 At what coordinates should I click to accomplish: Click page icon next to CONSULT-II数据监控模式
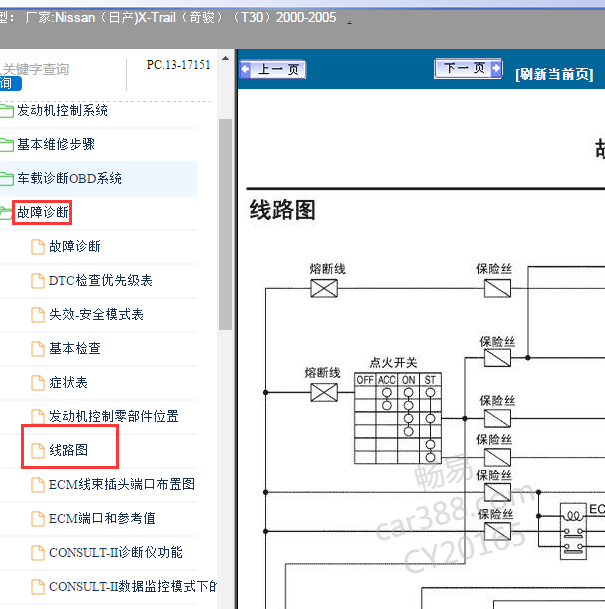click(x=38, y=586)
